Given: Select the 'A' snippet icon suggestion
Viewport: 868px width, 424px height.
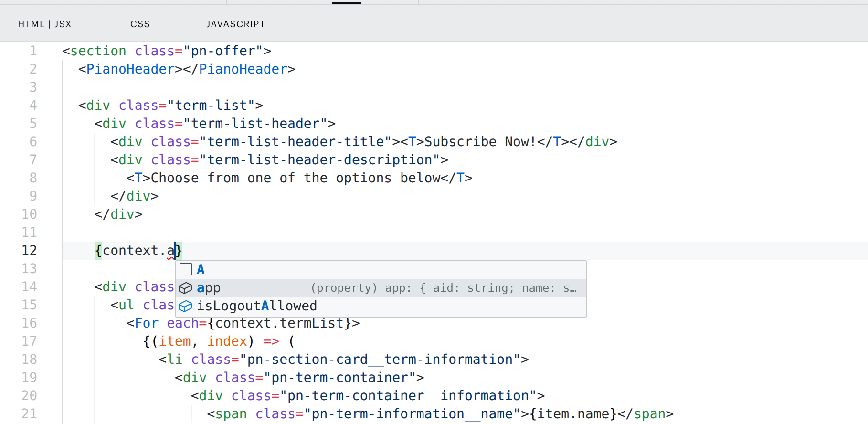Looking at the screenshot, I should 185,270.
